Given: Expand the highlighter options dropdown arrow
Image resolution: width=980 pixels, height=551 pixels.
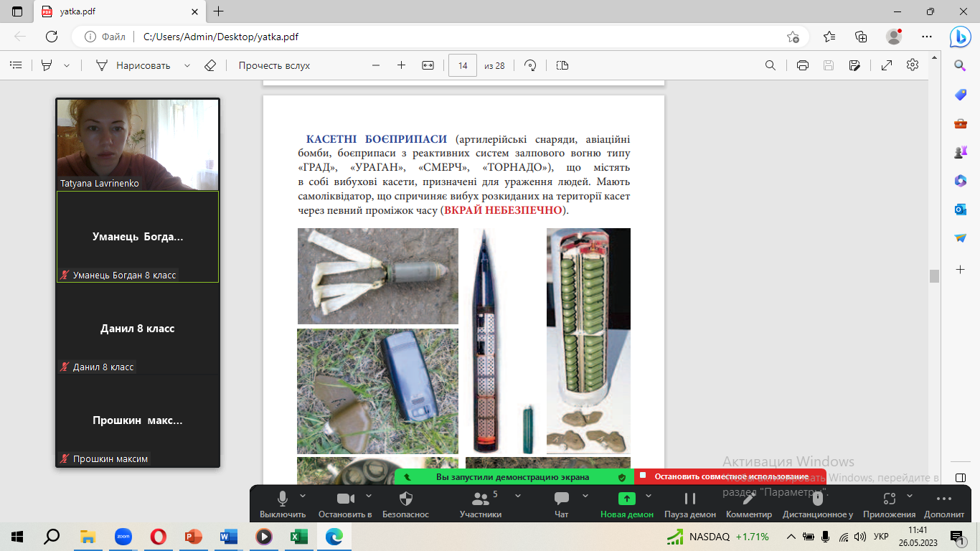Looking at the screenshot, I should pos(67,65).
